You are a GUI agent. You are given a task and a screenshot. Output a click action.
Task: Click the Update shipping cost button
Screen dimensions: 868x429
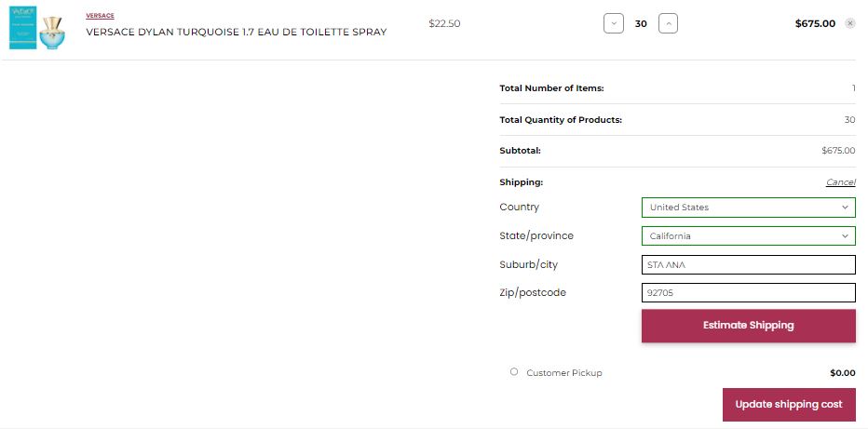pyautogui.click(x=789, y=405)
